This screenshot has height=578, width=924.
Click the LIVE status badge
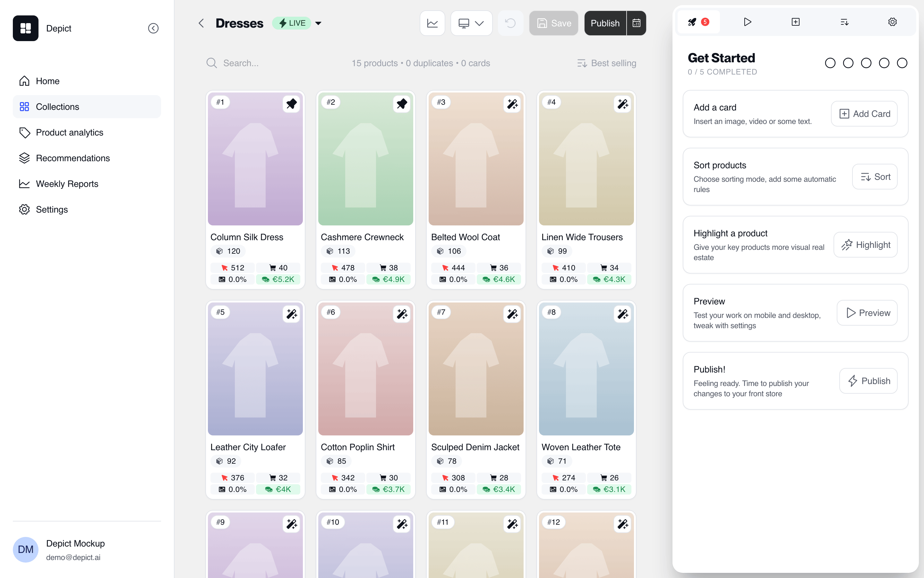(291, 23)
